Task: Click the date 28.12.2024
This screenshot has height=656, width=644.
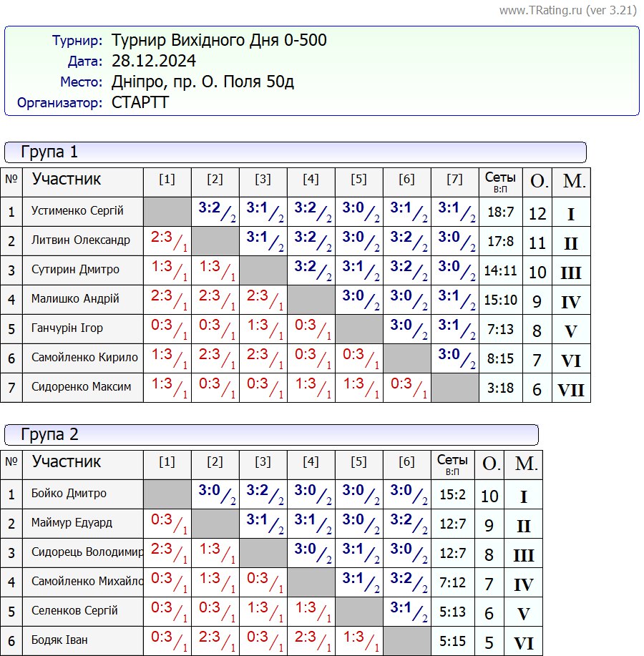Action: point(154,61)
